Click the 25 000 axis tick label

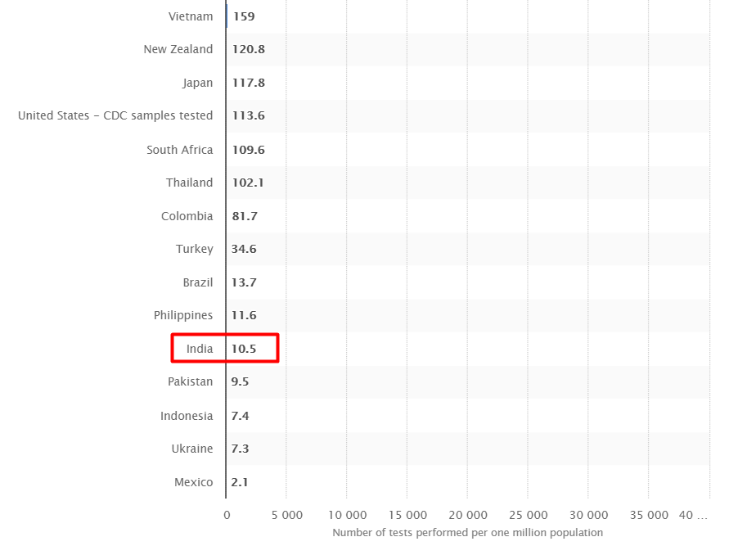click(529, 516)
